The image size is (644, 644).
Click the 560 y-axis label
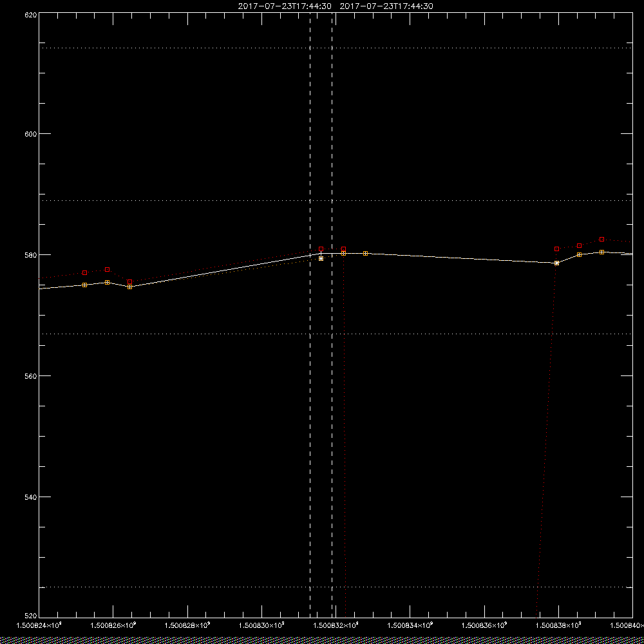(31, 376)
